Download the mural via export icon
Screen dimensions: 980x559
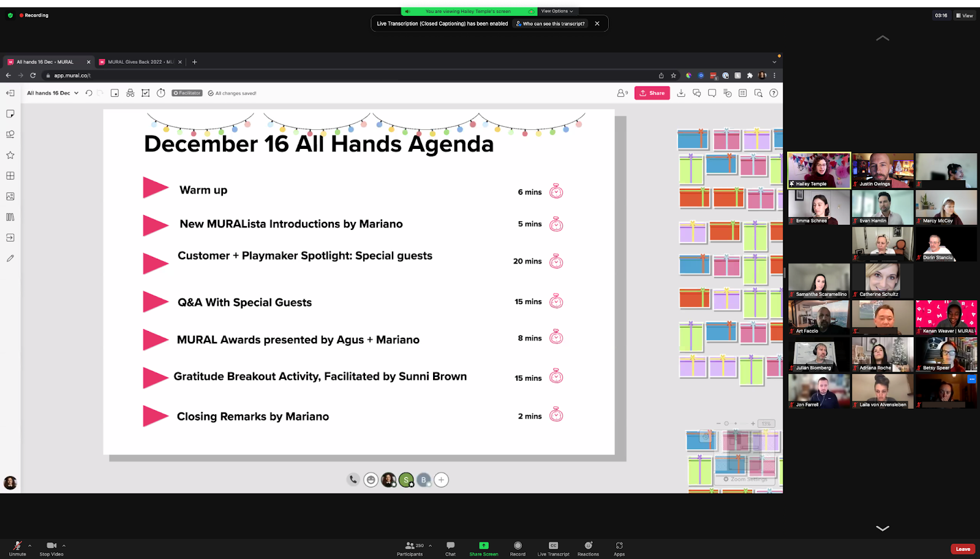point(681,93)
